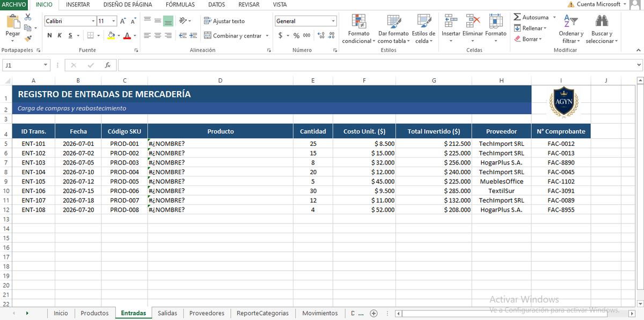Click the Pegar paste icon
Screen dimensions: 644x320
12,21
